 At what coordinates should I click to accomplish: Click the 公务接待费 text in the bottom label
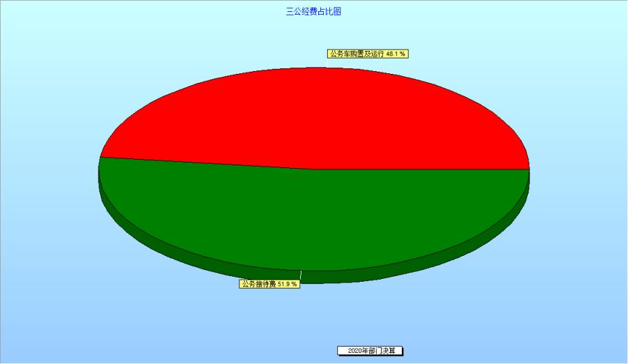click(258, 284)
